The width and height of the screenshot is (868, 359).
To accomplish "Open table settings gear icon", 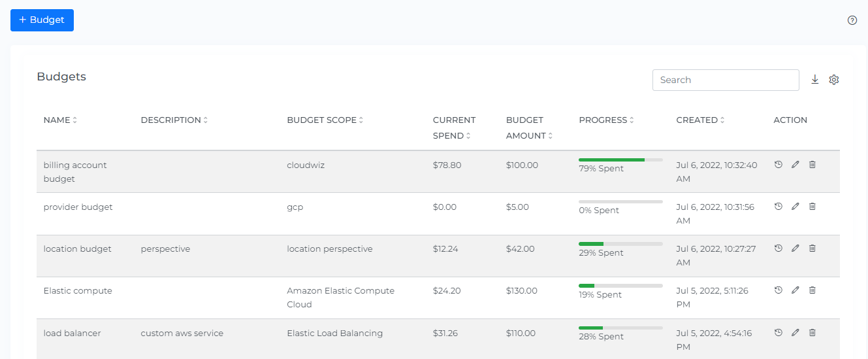I will pyautogui.click(x=833, y=80).
